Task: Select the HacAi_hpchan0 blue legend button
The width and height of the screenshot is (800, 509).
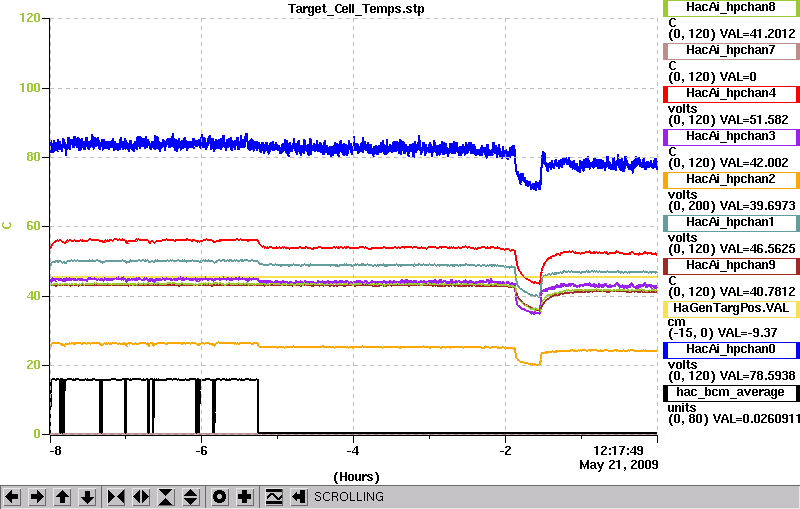Action: [x=731, y=349]
